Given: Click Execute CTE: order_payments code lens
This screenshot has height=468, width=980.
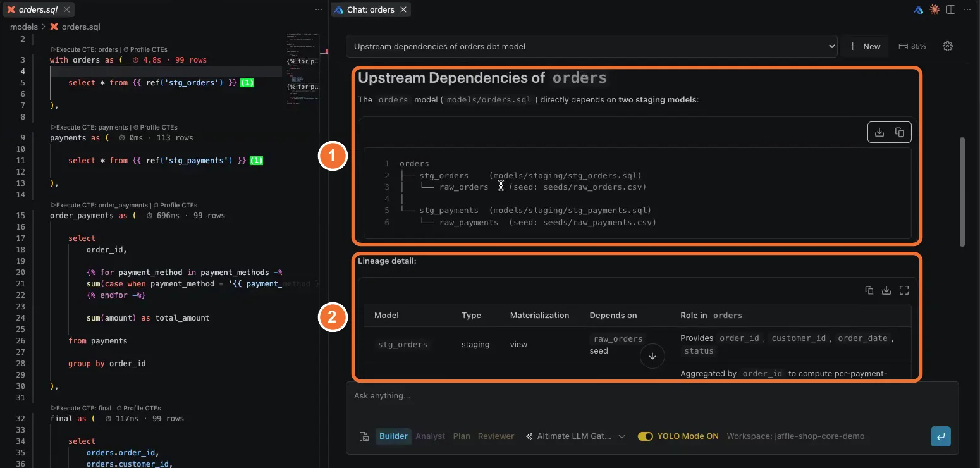Looking at the screenshot, I should [x=99, y=205].
